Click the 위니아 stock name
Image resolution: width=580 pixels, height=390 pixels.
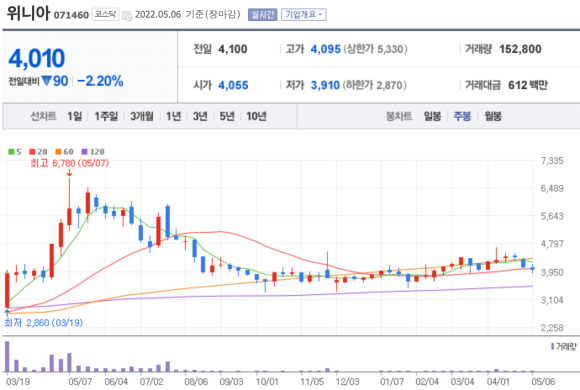coord(28,13)
